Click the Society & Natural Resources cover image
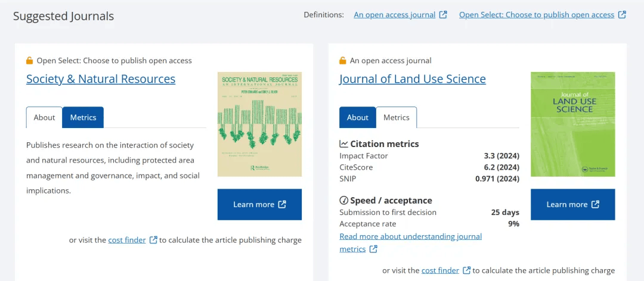 pyautogui.click(x=259, y=124)
